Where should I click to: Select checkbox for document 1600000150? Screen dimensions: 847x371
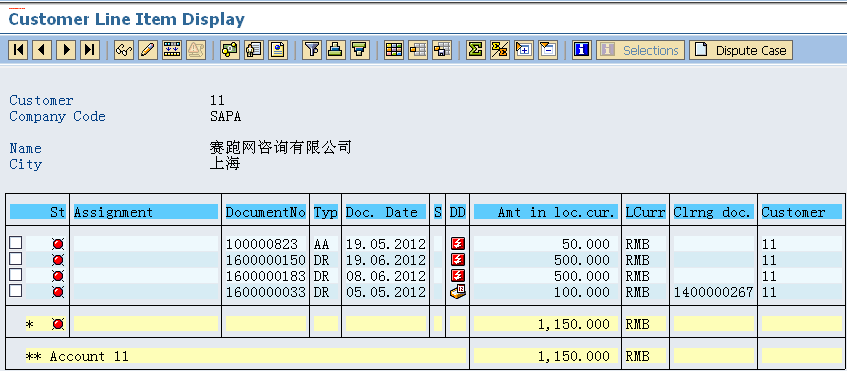point(16,259)
